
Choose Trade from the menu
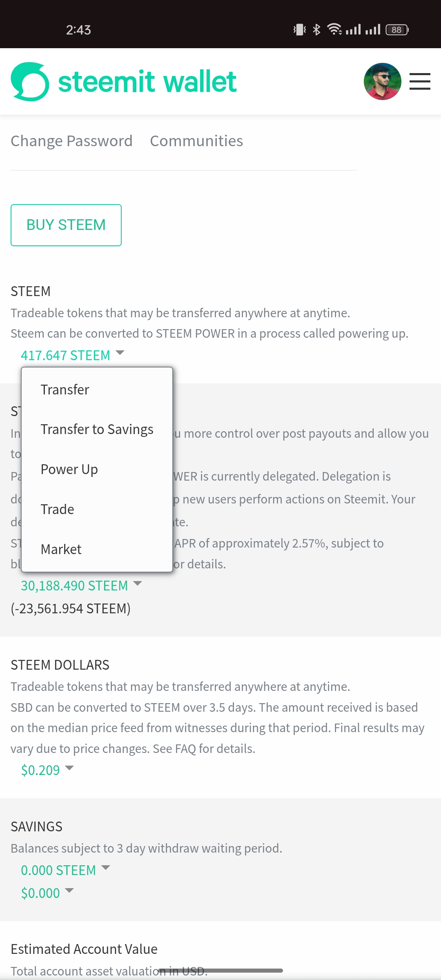tap(57, 509)
